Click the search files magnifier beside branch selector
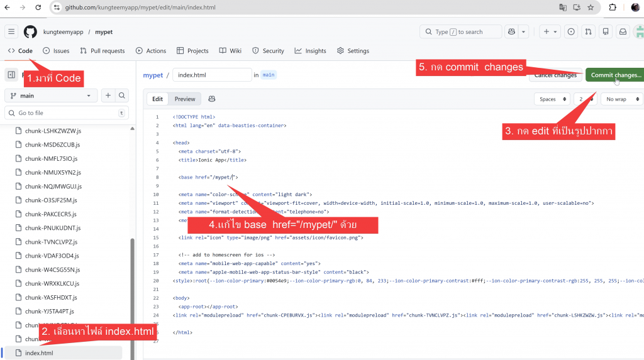 (122, 95)
